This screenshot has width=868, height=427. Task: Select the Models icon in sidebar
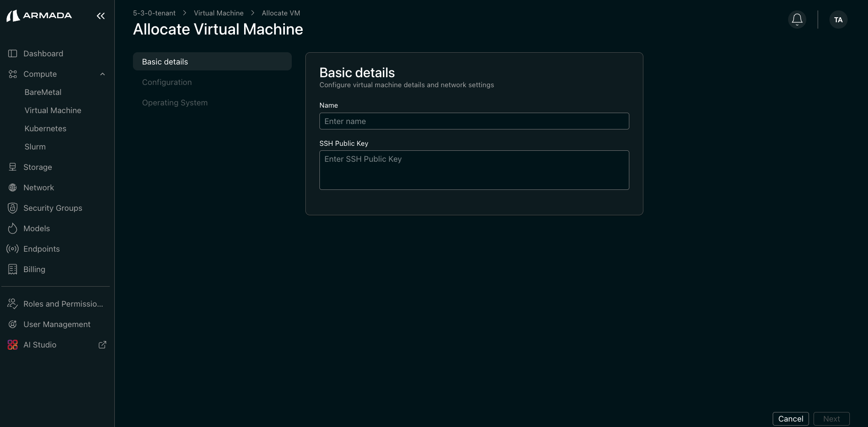(x=13, y=228)
